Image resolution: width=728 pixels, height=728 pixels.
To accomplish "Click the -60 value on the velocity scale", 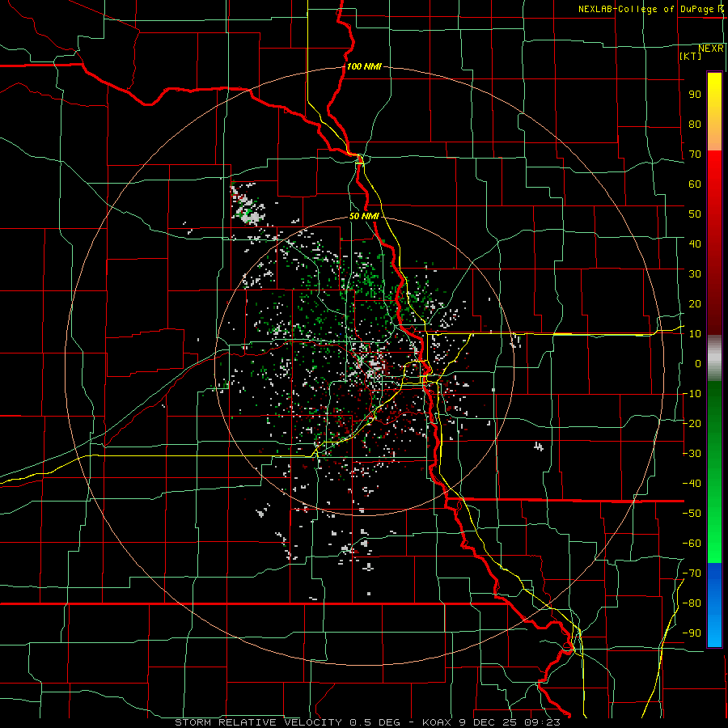I will click(692, 544).
